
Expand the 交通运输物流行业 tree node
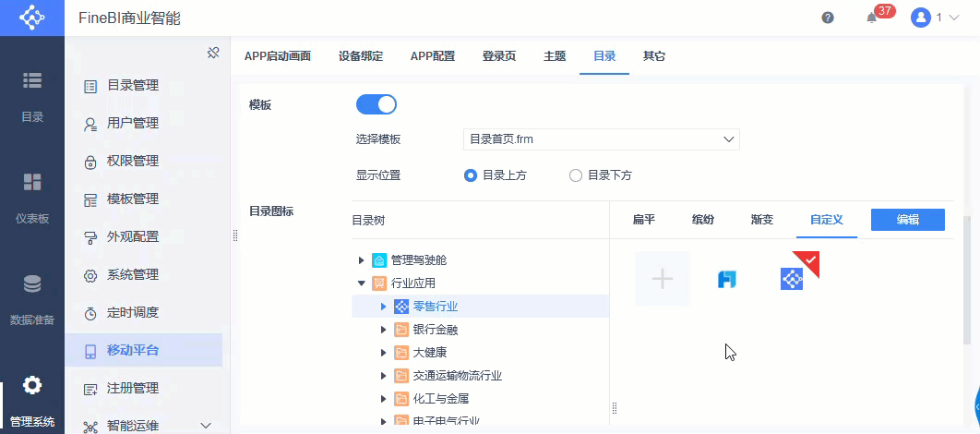tap(384, 376)
